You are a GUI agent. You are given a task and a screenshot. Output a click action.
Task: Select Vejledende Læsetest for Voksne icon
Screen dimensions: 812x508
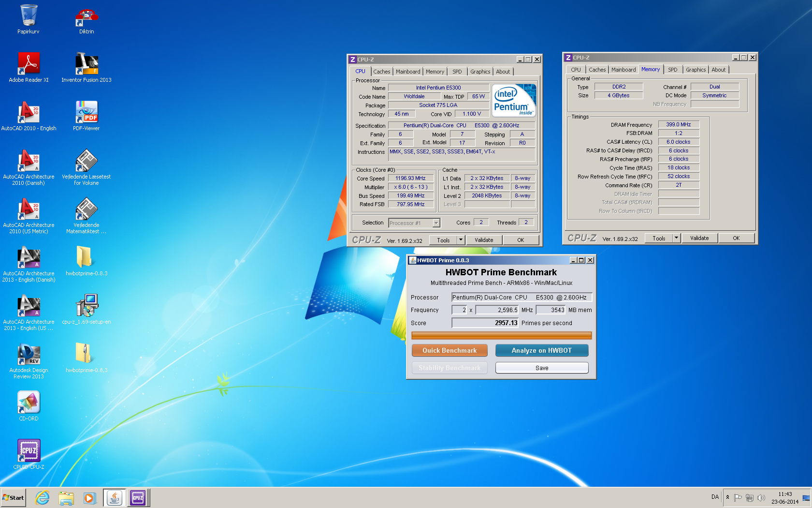(87, 167)
